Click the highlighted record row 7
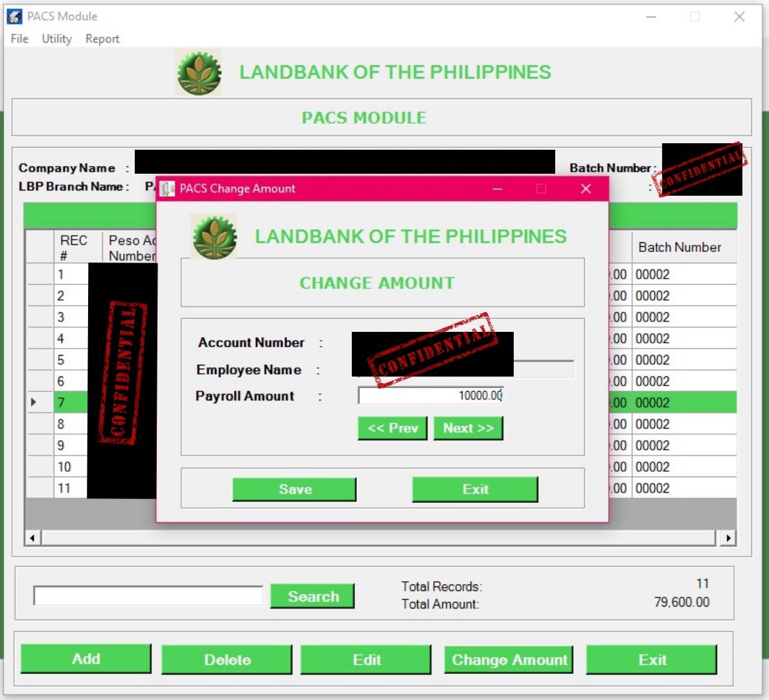Image resolution: width=769 pixels, height=700 pixels. coord(382,402)
